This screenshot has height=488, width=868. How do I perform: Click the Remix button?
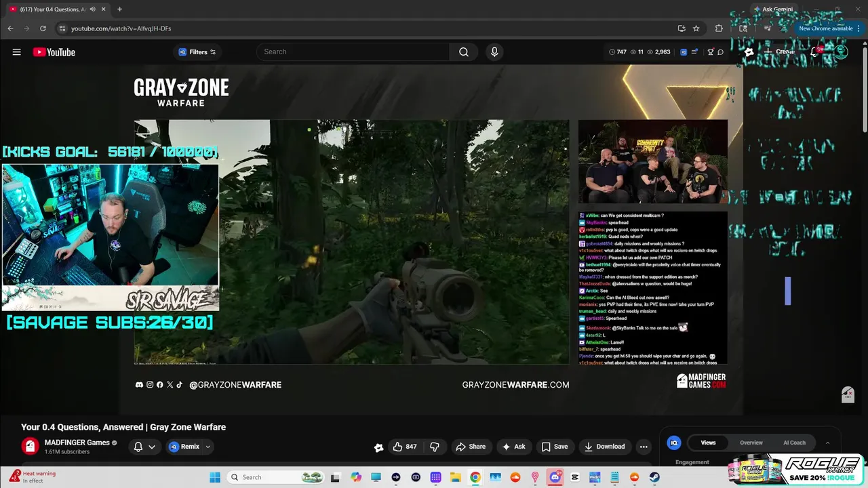click(x=184, y=447)
